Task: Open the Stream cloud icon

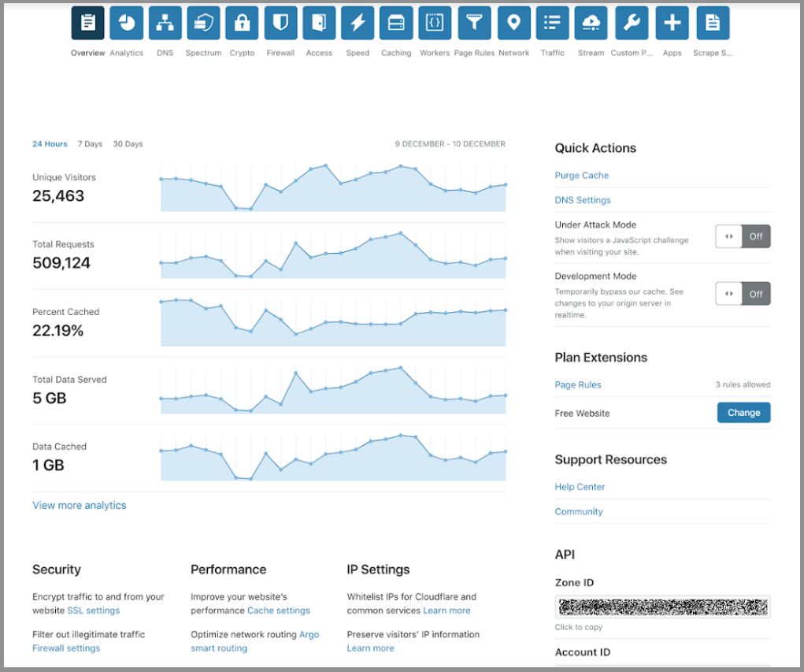Action: 591,23
